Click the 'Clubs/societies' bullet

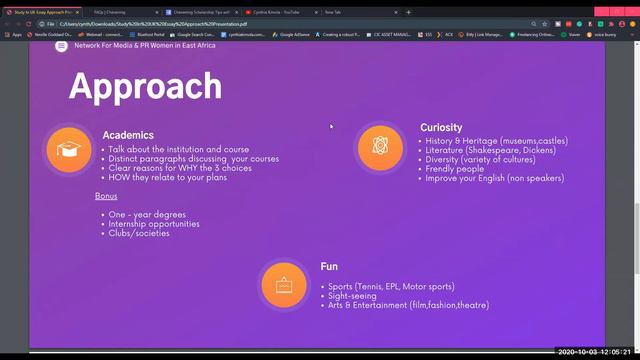(x=139, y=233)
